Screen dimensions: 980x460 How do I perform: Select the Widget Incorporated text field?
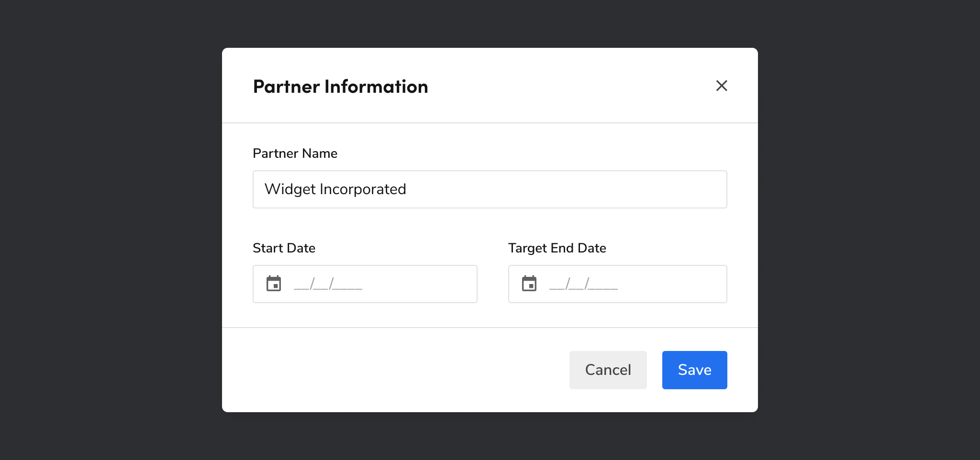pos(489,189)
